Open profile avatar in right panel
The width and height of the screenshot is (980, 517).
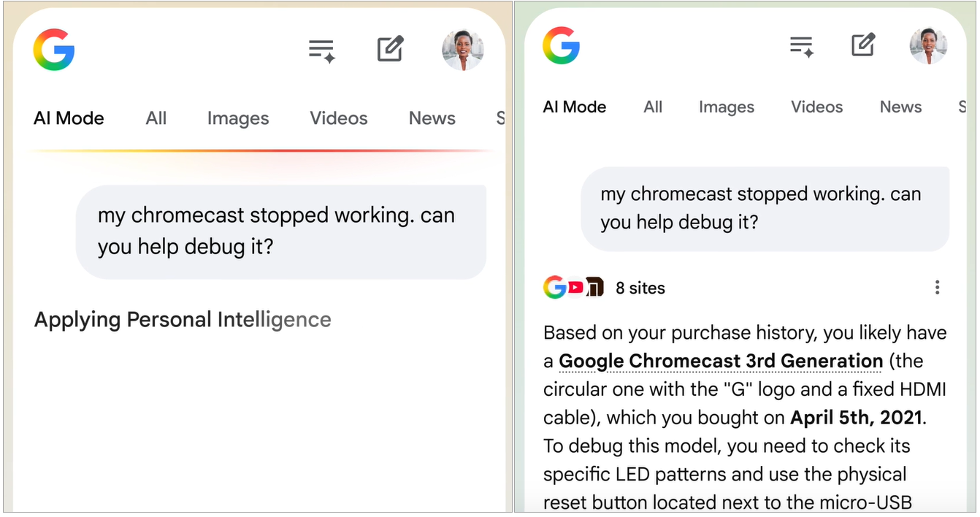pyautogui.click(x=928, y=45)
